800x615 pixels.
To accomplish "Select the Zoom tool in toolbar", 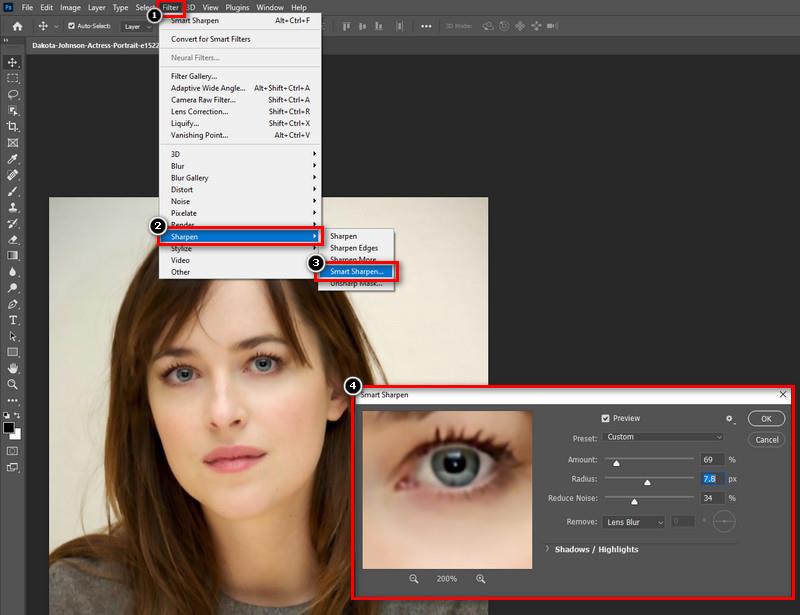I will [13, 384].
